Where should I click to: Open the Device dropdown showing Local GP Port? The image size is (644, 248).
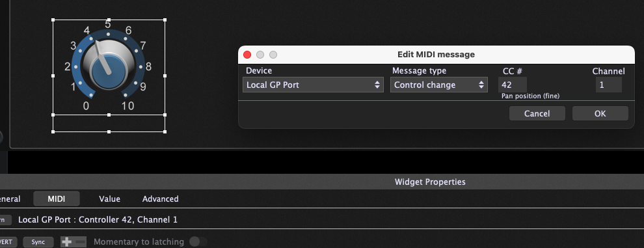(x=313, y=85)
